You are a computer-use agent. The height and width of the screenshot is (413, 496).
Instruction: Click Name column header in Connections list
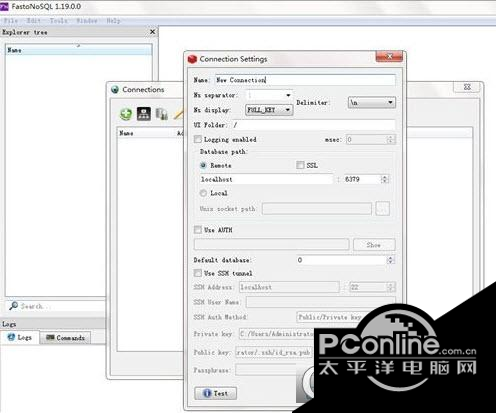145,133
